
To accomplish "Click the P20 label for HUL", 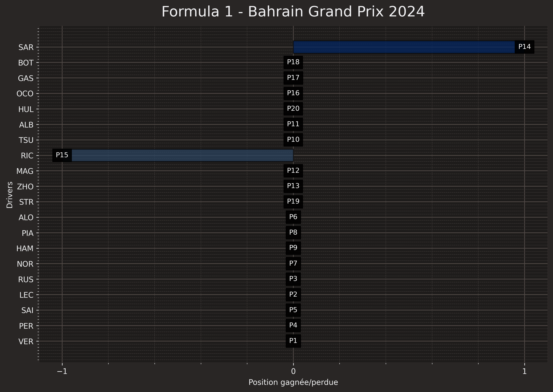I will tap(293, 109).
